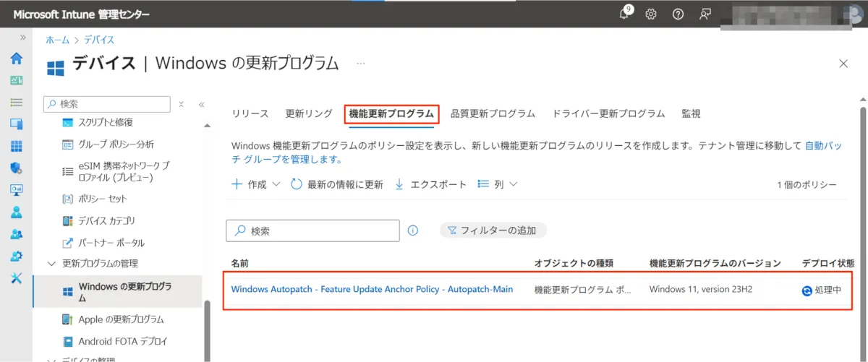
Task: Select Apple の更新プログラム in sidebar
Action: coord(121,319)
